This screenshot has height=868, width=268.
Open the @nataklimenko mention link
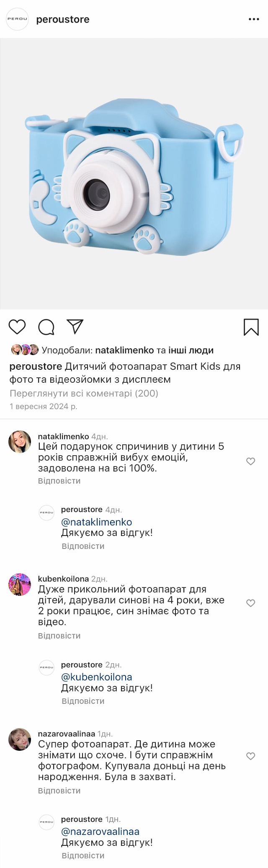[x=97, y=522]
